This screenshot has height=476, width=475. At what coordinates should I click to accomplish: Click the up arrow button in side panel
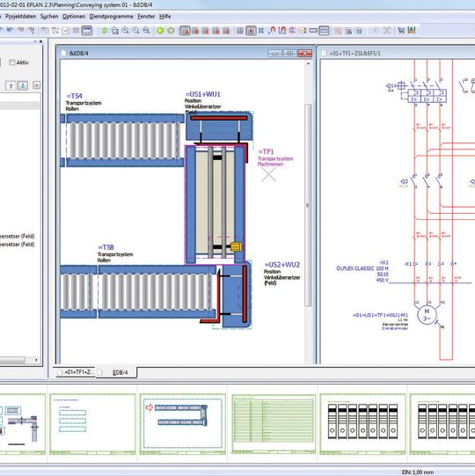[x=11, y=85]
